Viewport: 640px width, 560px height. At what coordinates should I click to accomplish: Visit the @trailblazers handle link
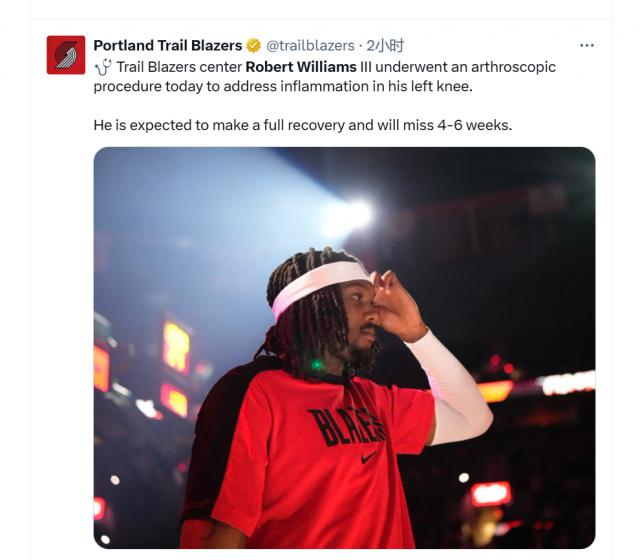(x=310, y=45)
